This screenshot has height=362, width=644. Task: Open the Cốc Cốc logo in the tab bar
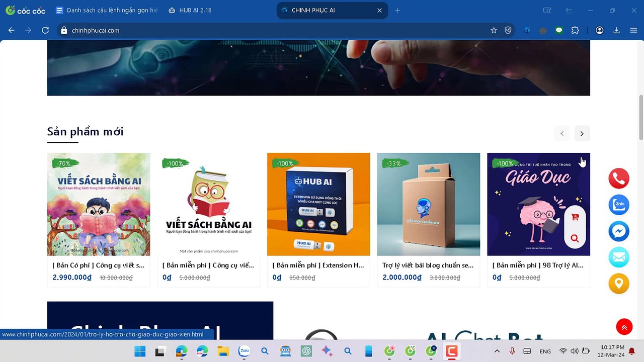tap(25, 10)
